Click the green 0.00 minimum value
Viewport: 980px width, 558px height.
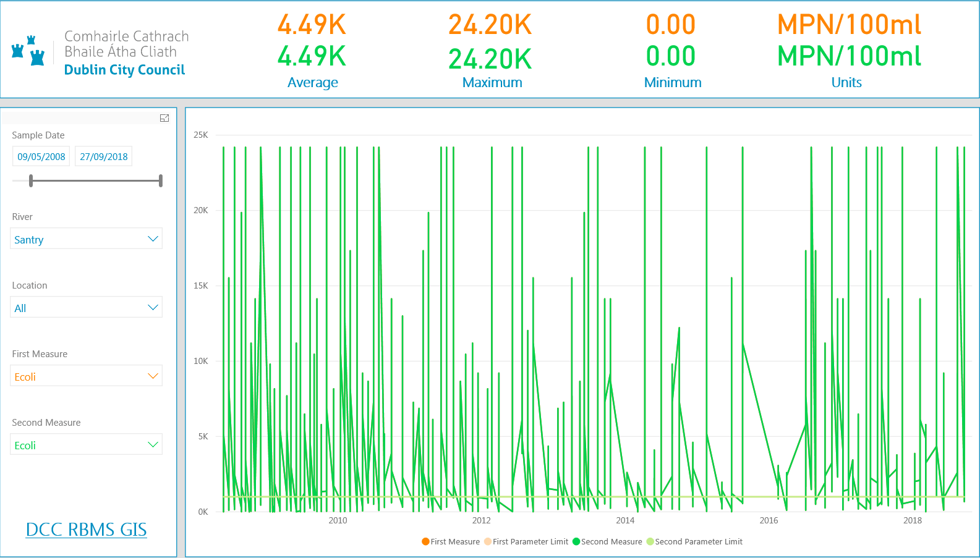(x=671, y=56)
